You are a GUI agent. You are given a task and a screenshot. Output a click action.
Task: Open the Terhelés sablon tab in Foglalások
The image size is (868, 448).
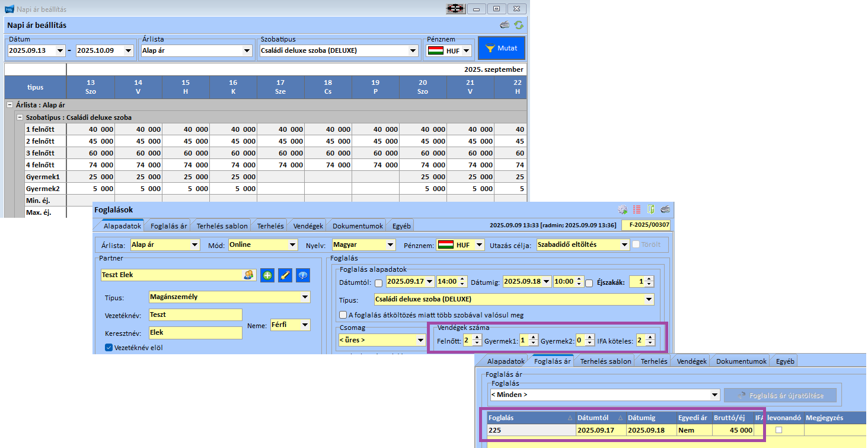tap(222, 226)
